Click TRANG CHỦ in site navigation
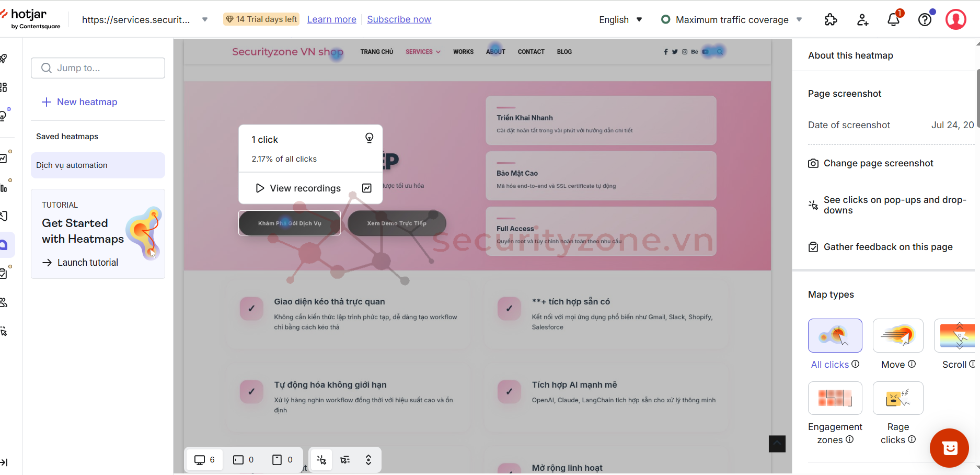Screen dimensions: 980x475 376,52
